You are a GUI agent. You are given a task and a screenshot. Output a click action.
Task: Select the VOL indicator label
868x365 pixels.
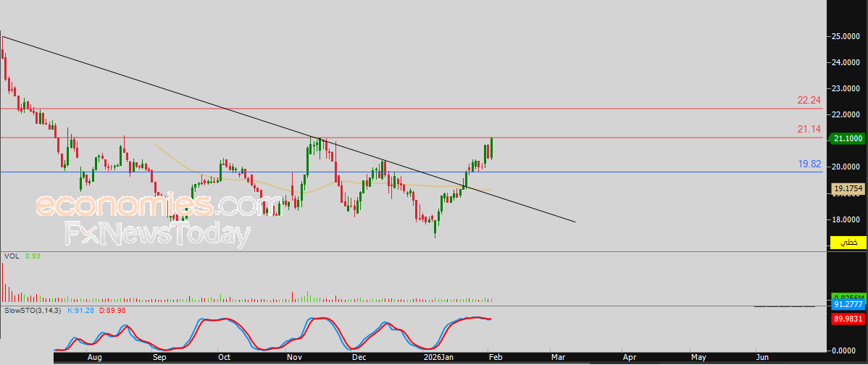point(11,256)
